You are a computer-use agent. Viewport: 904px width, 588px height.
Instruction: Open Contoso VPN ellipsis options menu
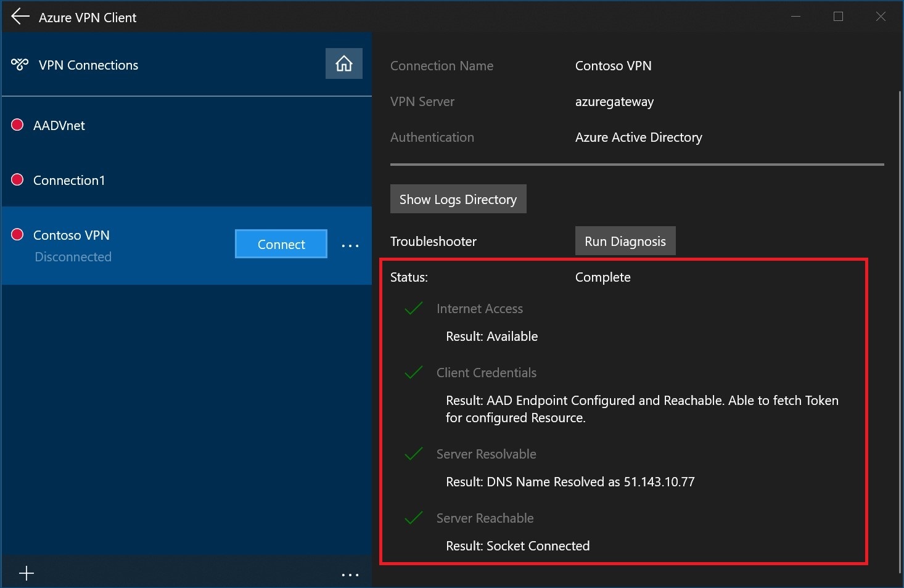[x=350, y=245]
